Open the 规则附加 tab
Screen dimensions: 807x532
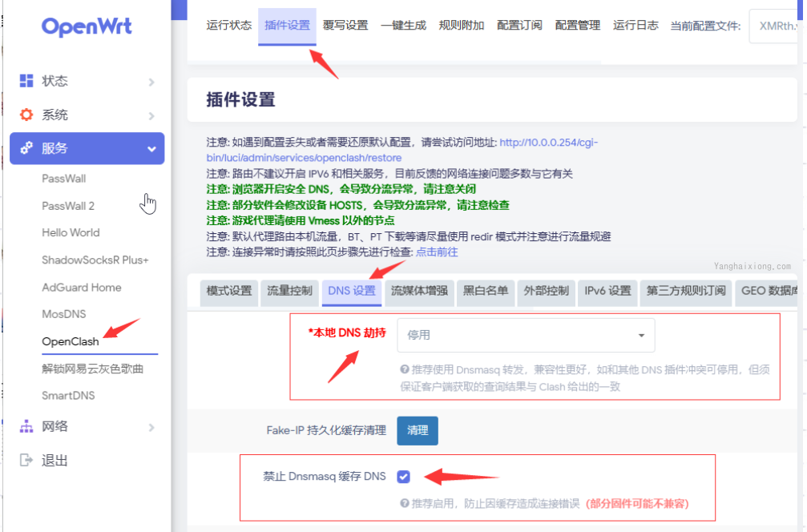coord(462,25)
